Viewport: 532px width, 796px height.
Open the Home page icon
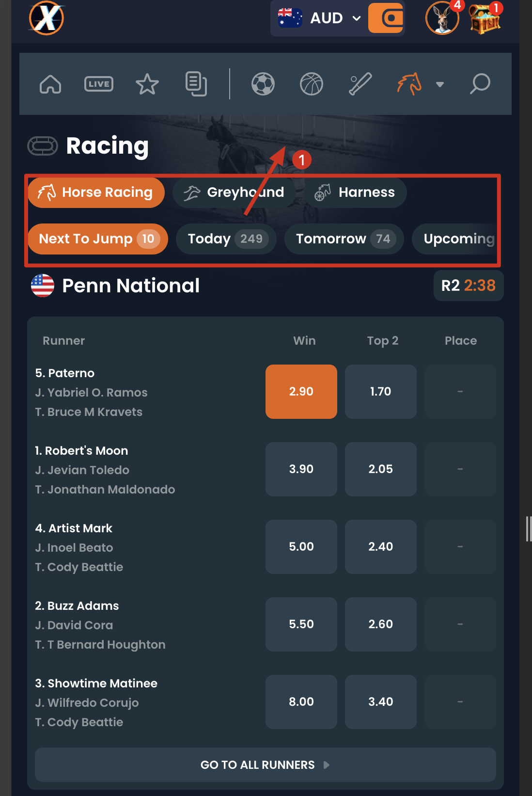[x=50, y=83]
